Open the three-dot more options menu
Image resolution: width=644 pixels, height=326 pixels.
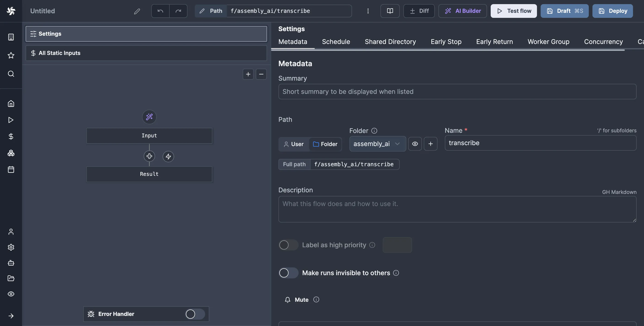tap(368, 11)
